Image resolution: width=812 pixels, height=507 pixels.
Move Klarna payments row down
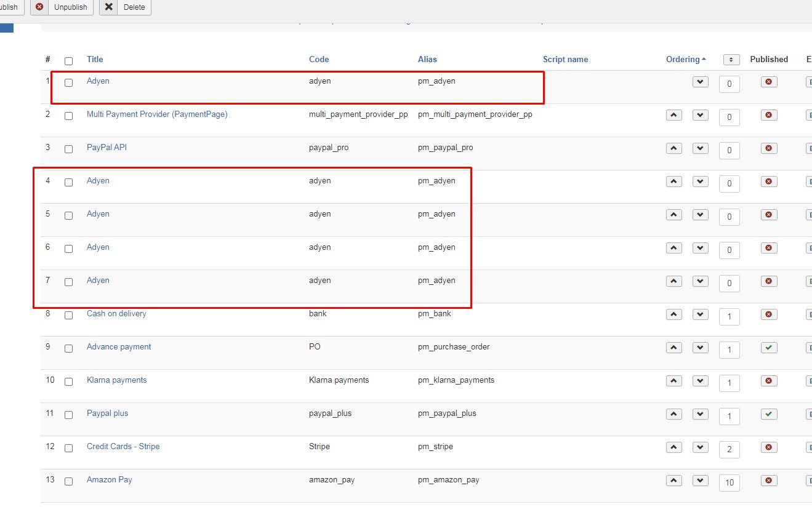point(701,381)
